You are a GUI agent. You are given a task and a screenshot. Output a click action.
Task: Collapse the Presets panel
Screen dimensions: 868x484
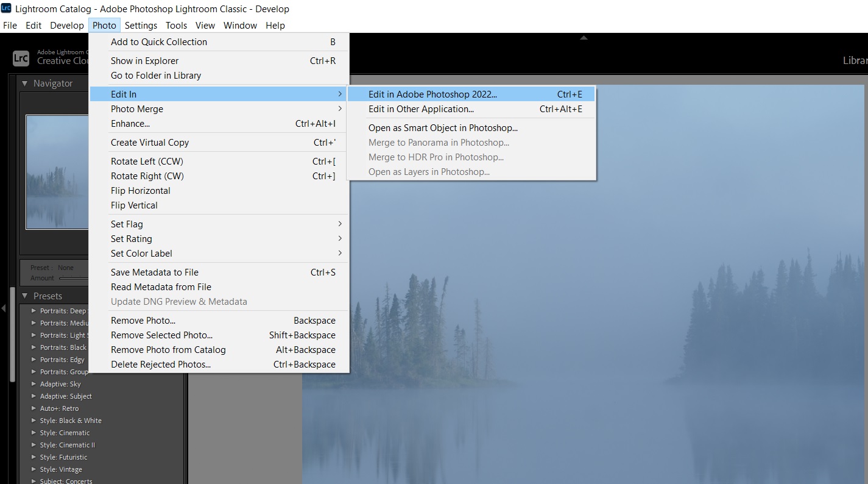pyautogui.click(x=25, y=296)
